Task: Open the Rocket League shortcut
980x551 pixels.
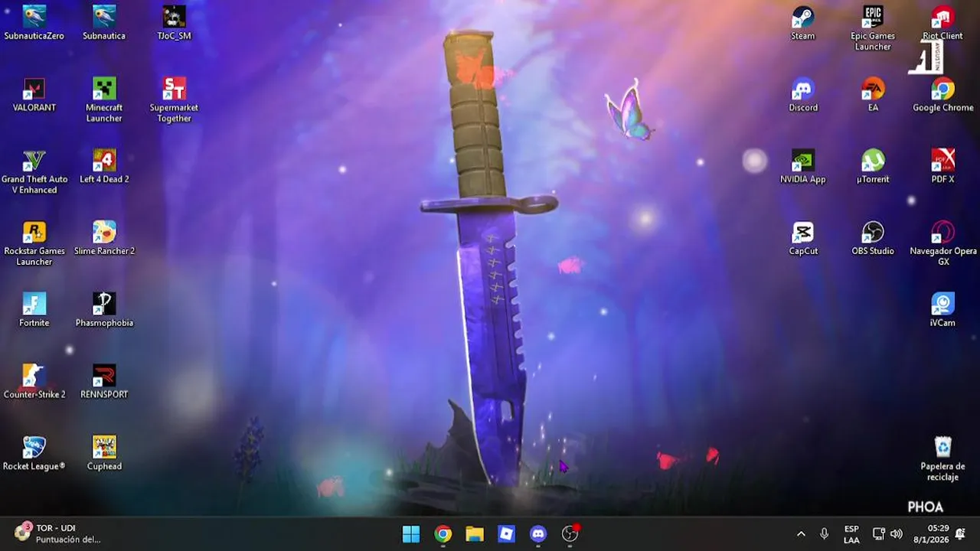Action: pos(34,454)
